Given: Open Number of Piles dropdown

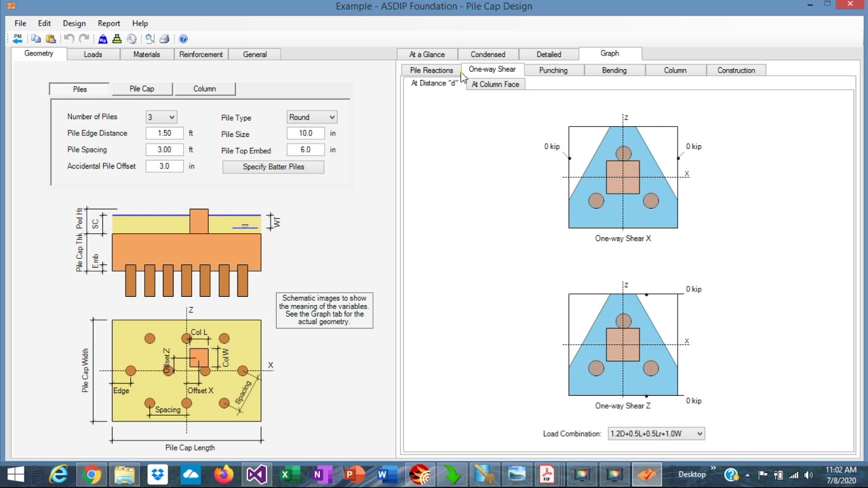Looking at the screenshot, I should [161, 117].
